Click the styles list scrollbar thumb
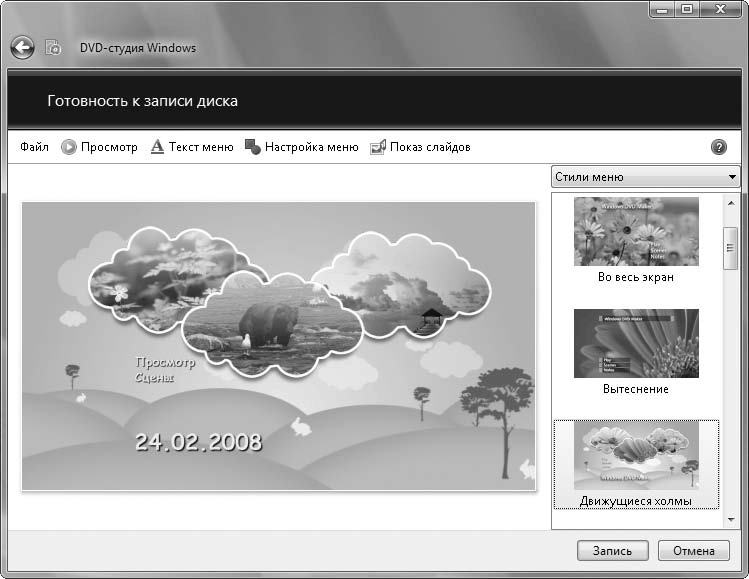This screenshot has width=749, height=579. [x=731, y=248]
